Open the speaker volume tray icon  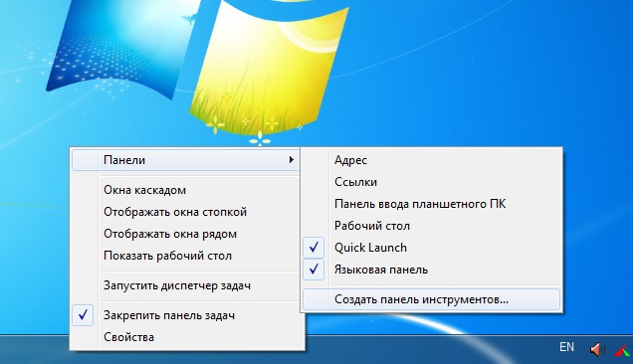point(597,349)
